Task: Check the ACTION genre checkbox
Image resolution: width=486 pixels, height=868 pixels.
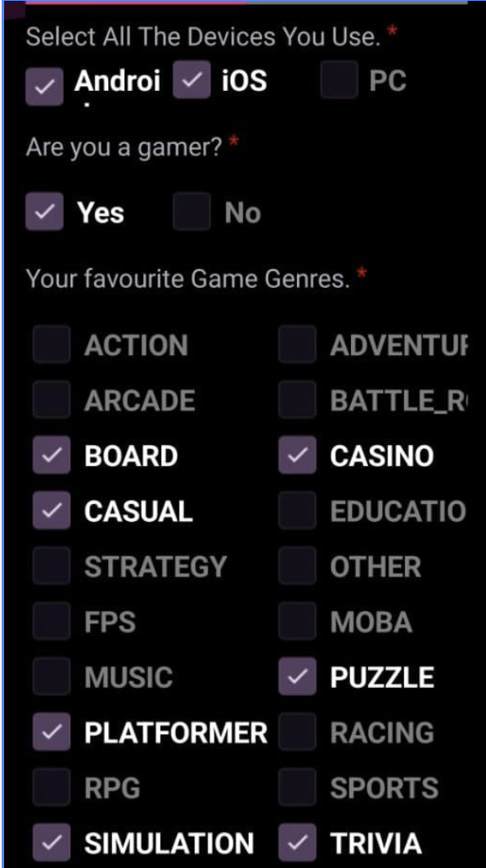Action: coord(52,344)
